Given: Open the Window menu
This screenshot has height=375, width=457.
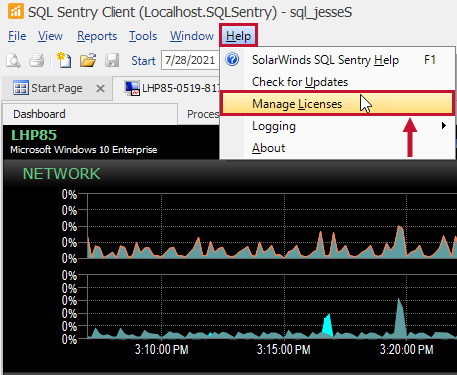Looking at the screenshot, I should click(x=192, y=36).
